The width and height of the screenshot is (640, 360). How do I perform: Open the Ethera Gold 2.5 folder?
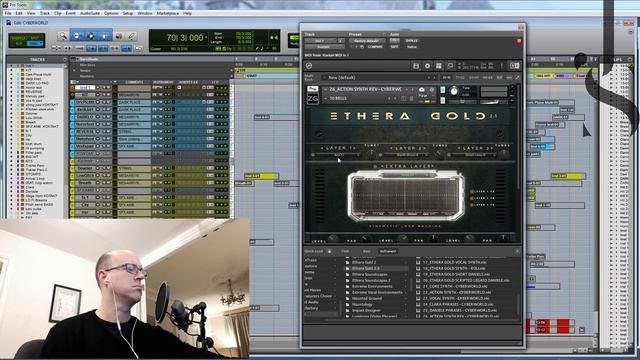(377, 269)
